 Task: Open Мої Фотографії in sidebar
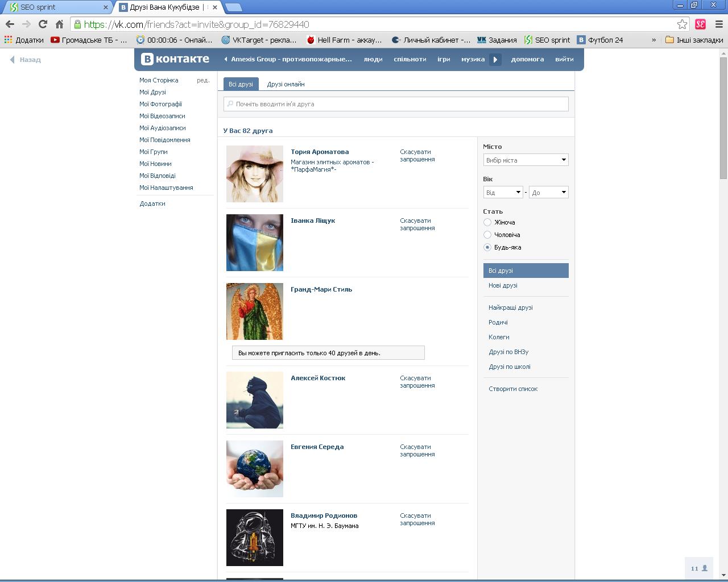click(x=160, y=104)
